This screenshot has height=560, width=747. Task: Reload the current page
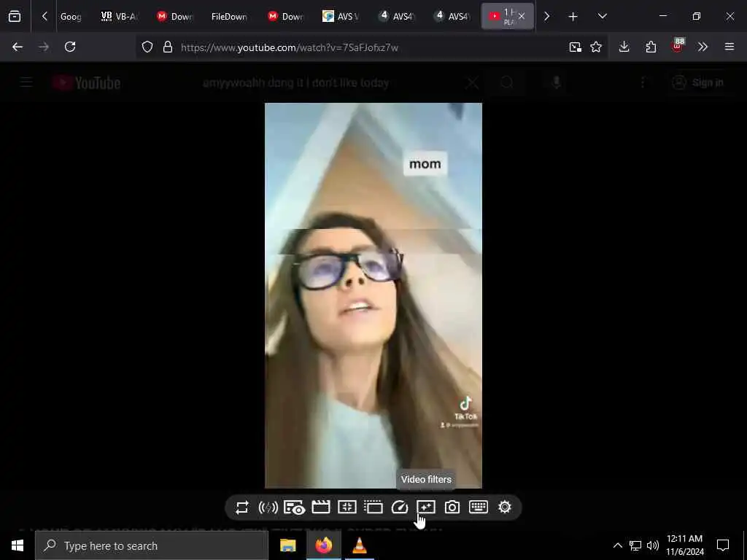[x=70, y=47]
